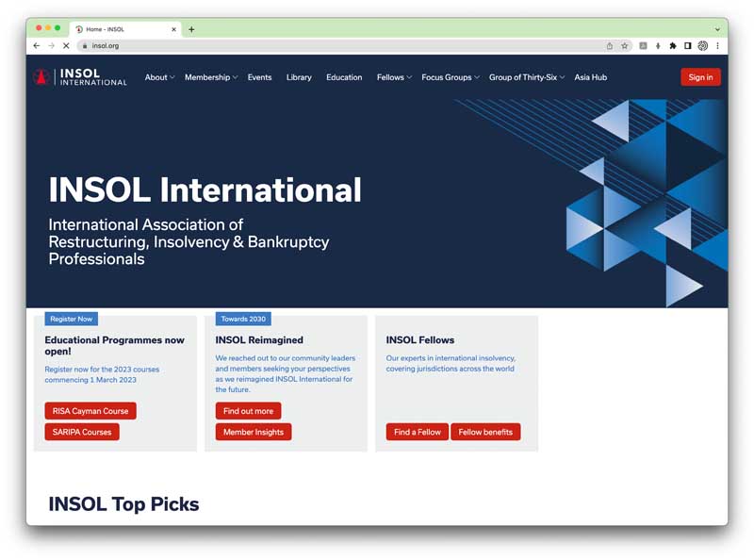Click the large "INSOL International" hero title
This screenshot has height=560, width=754.
(x=205, y=189)
